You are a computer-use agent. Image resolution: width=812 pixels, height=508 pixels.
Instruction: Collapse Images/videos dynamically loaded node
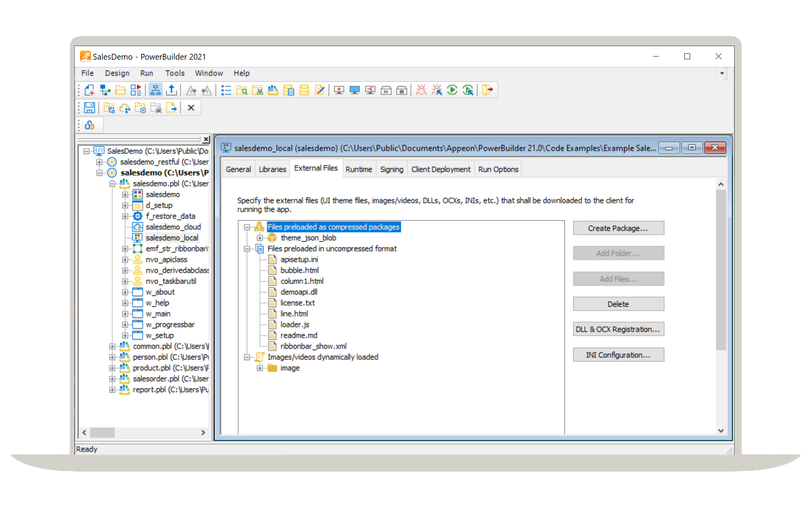pyautogui.click(x=247, y=357)
